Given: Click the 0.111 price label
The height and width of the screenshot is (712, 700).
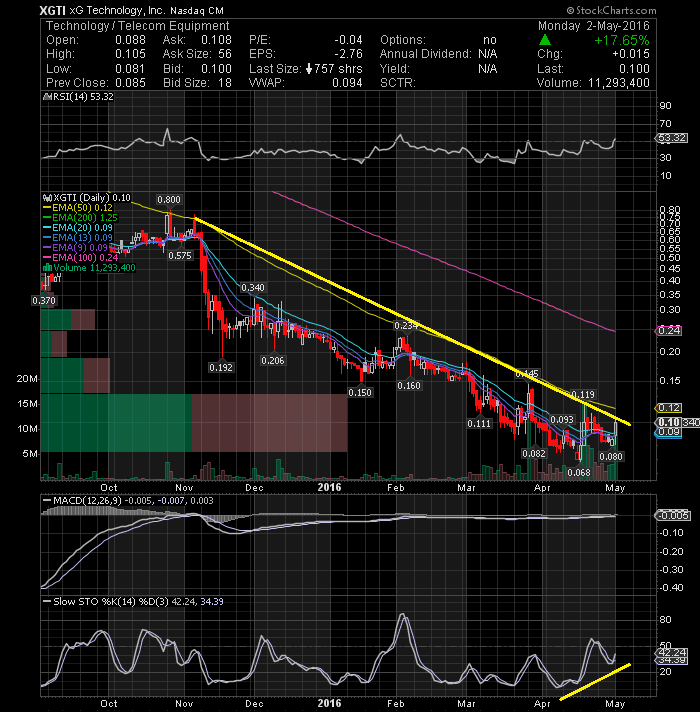Looking at the screenshot, I should click(x=479, y=424).
